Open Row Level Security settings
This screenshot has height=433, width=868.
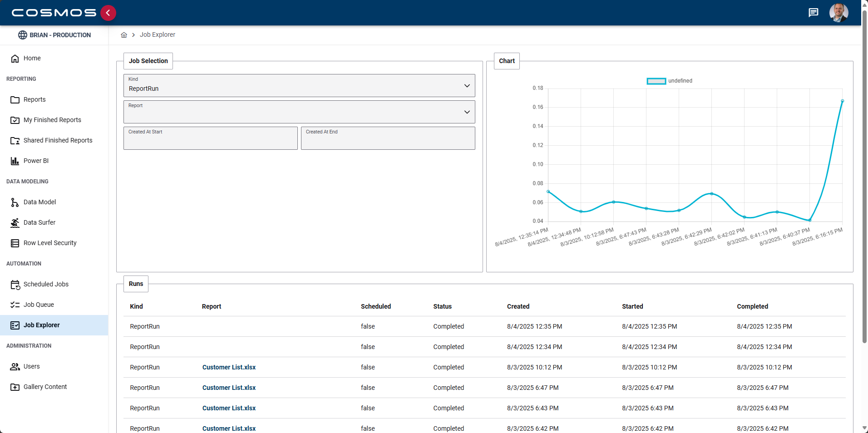50,243
